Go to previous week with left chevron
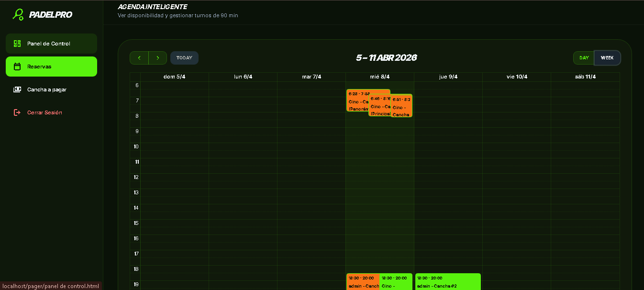 (x=139, y=58)
